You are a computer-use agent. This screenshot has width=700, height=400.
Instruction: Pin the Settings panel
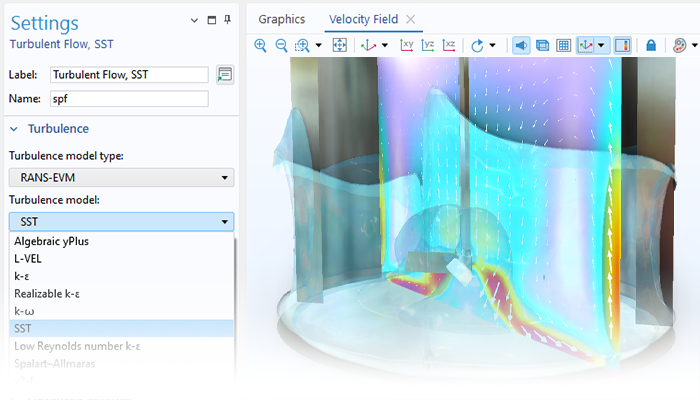[228, 20]
